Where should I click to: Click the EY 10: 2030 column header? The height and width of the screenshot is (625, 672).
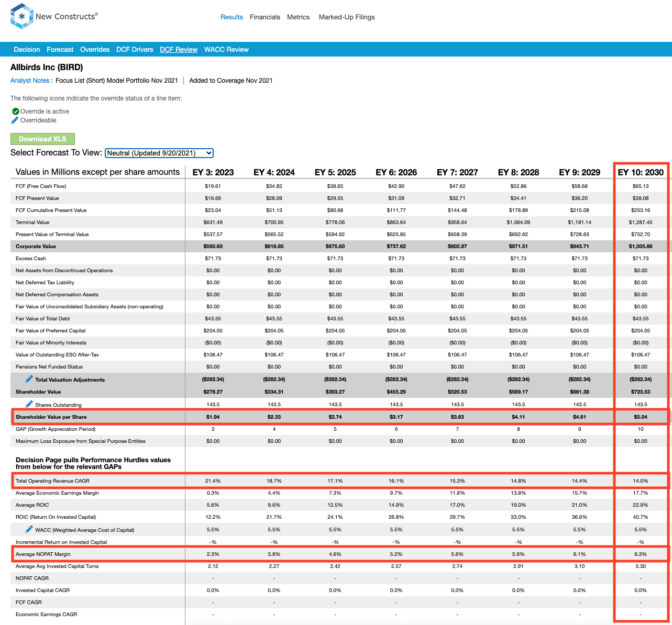641,172
